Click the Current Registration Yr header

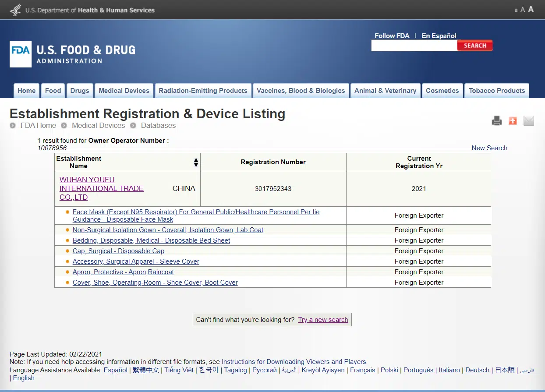[x=419, y=162]
